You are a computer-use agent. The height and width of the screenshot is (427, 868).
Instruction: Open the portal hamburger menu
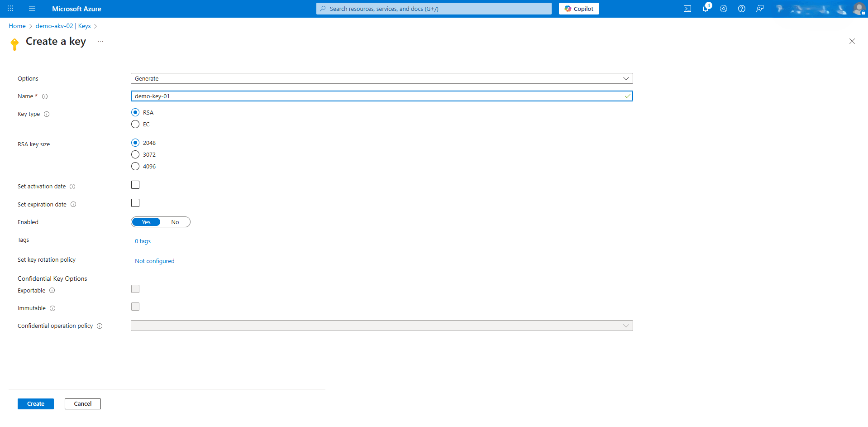coord(32,9)
